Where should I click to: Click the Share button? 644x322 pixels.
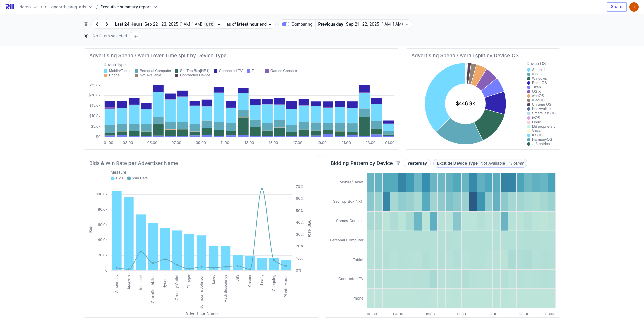616,7
